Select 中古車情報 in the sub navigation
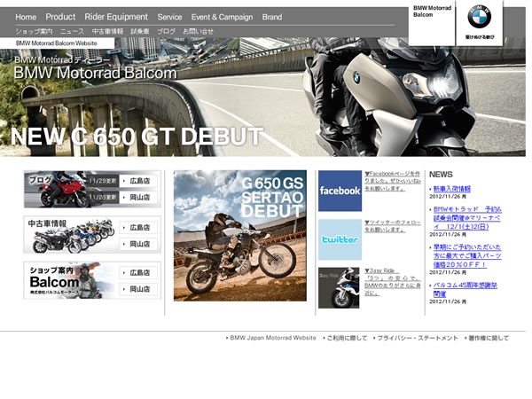This screenshot has width=532, height=399. pyautogui.click(x=107, y=32)
